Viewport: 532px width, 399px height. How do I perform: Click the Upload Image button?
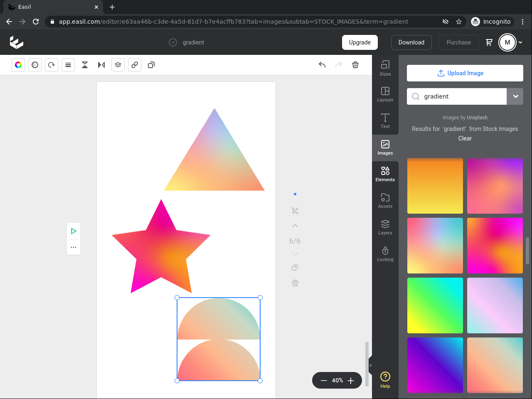[x=465, y=73]
